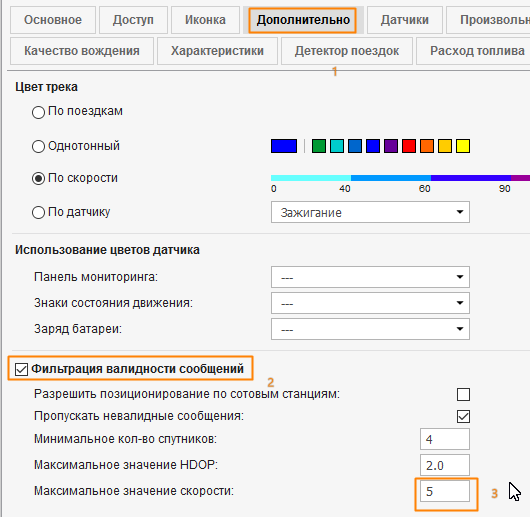This screenshot has height=517, width=530.
Task: Select the По поездкам radio button
Action: click(x=38, y=112)
